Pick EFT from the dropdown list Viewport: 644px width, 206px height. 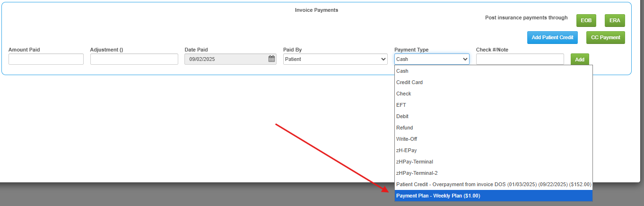pyautogui.click(x=493, y=105)
